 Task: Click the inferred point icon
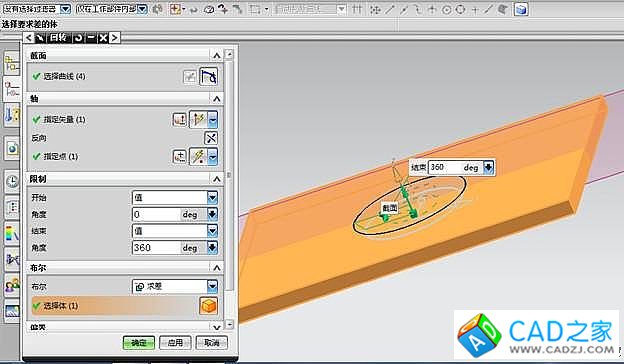[199, 156]
